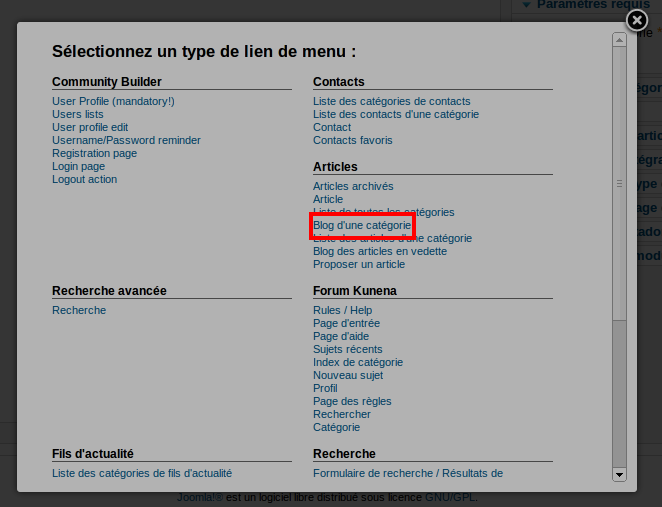Viewport: 662px width, 507px height.
Task: Choose 'Articles archivés' menu type
Action: point(353,186)
